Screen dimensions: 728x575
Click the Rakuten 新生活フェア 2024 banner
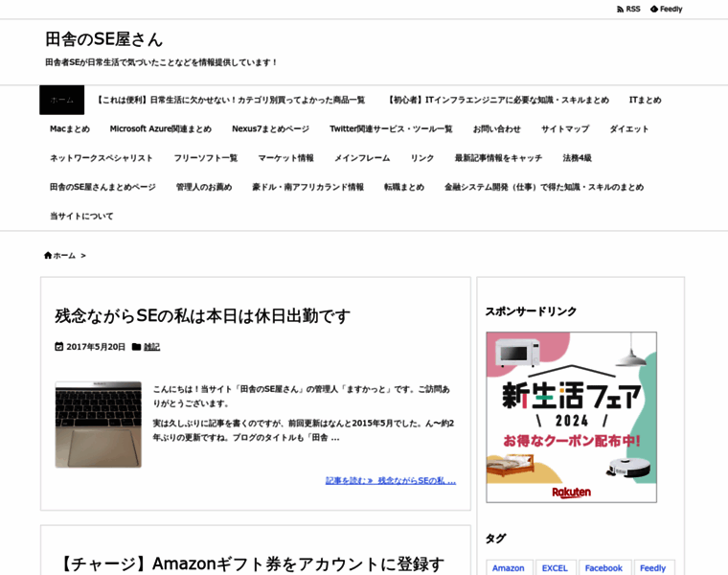click(x=572, y=417)
